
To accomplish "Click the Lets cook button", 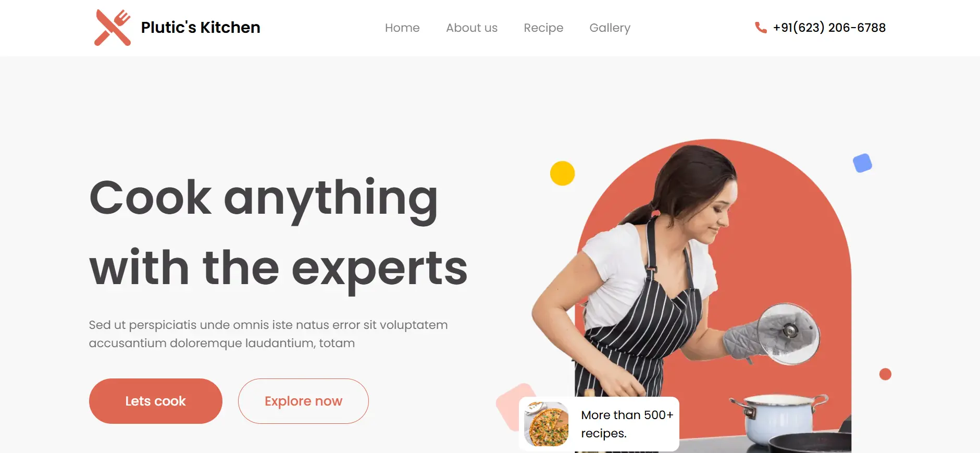I will [156, 401].
